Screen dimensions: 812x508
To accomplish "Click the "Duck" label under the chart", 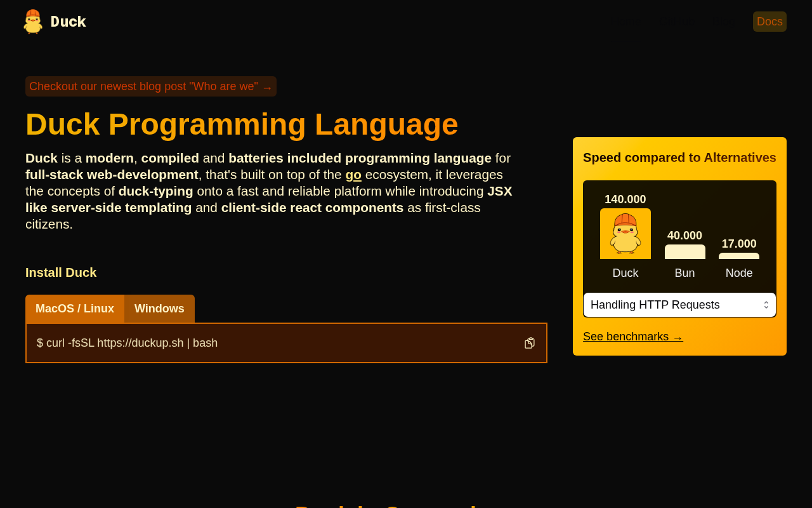I will pos(625,273).
